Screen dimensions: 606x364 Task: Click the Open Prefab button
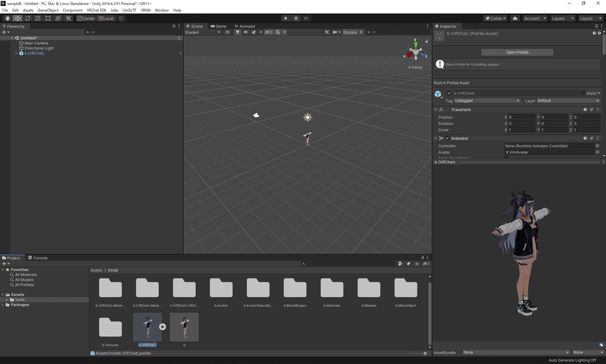click(x=517, y=52)
